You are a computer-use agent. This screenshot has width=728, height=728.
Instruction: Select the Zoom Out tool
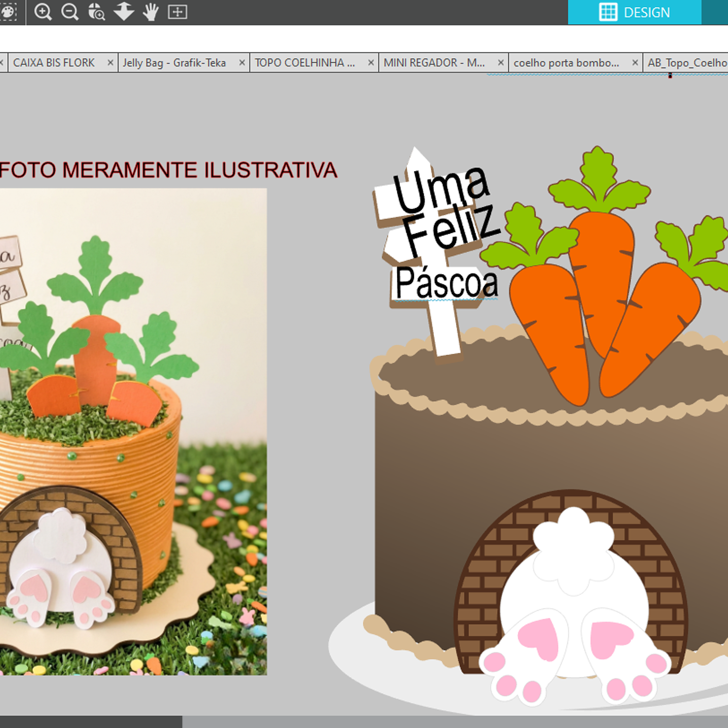point(70,12)
